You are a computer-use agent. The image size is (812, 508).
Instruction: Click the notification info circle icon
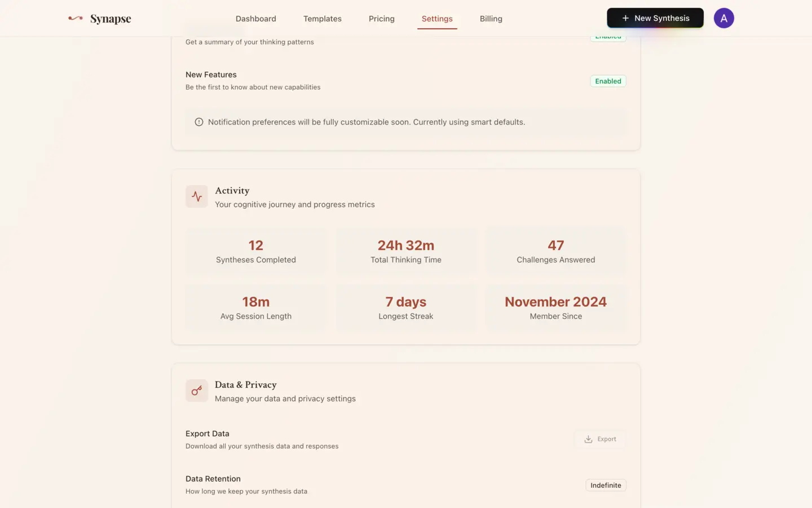tap(199, 122)
